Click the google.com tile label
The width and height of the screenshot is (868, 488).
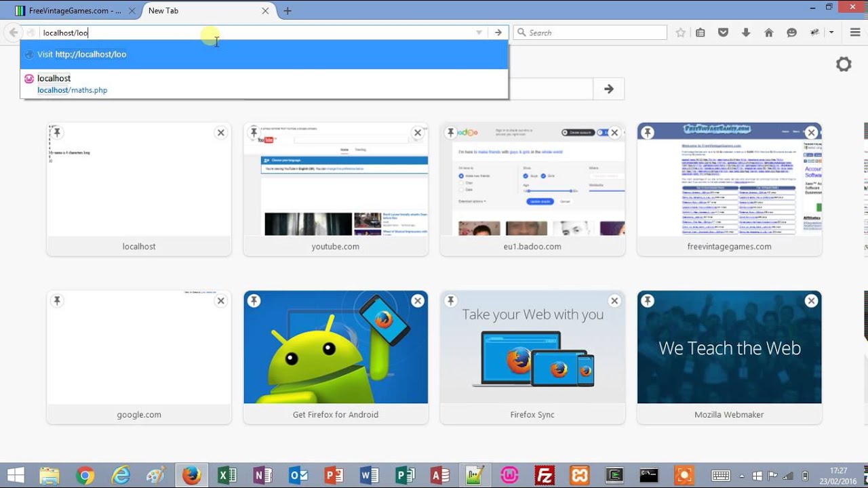[139, 415]
